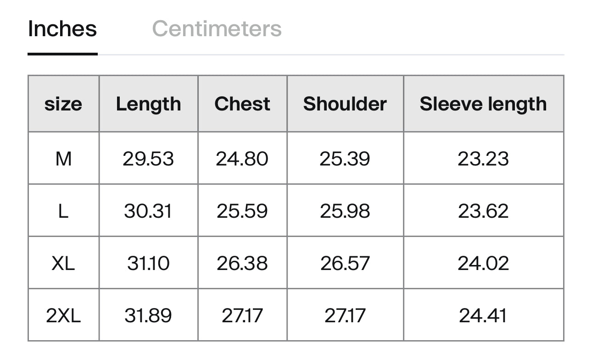Select the XL size row label
The height and width of the screenshot is (364, 592).
pos(63,263)
